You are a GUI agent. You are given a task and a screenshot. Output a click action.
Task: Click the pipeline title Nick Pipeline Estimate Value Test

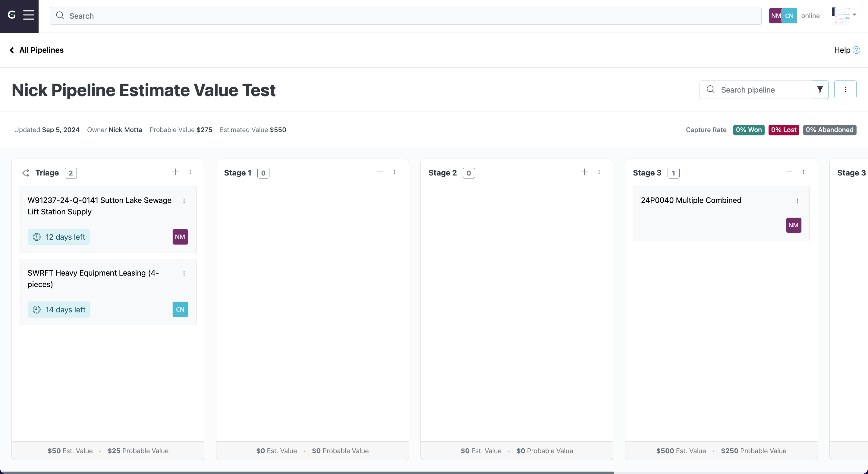[x=144, y=90]
